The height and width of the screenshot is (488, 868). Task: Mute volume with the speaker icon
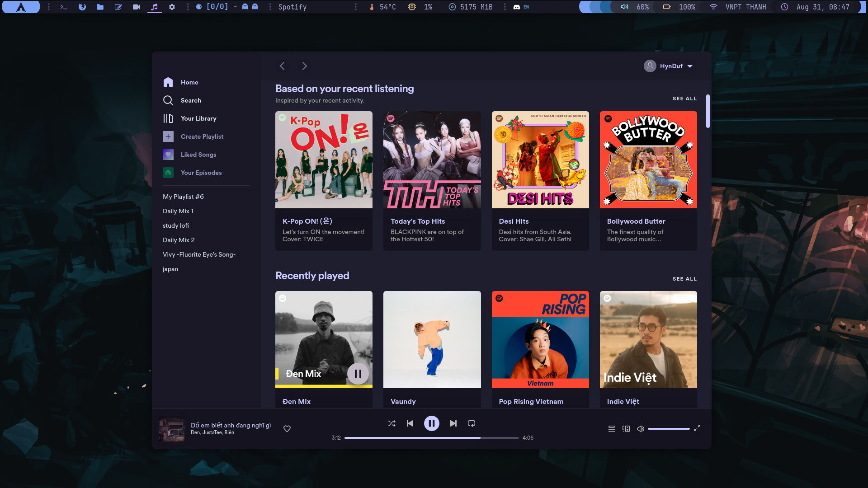641,429
